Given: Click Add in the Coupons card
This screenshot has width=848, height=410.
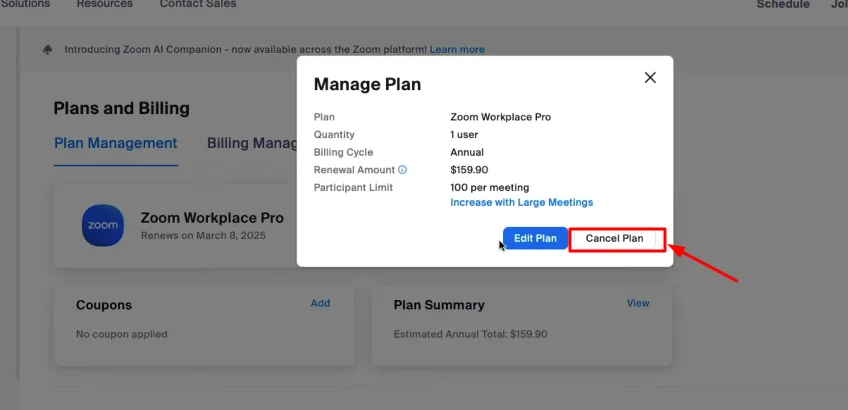Looking at the screenshot, I should (320, 303).
